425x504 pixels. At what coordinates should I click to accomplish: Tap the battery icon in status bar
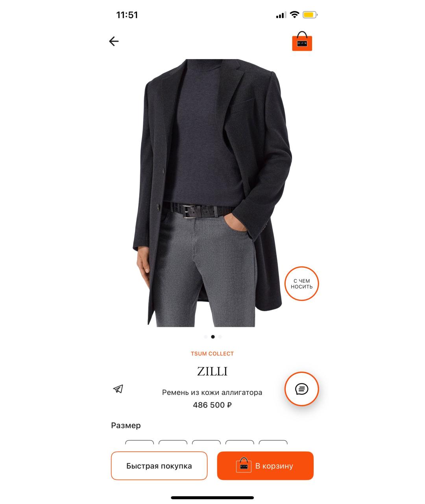(310, 15)
